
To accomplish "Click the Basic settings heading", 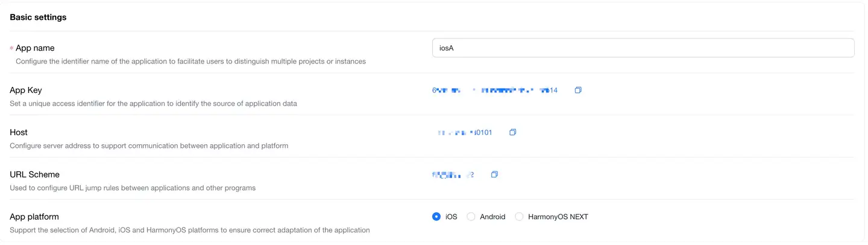I will pos(38,17).
